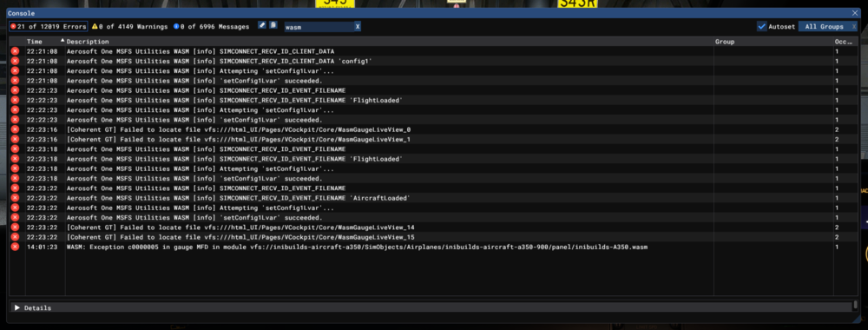Toggle the Errors filter showing 21 of 12019

click(48, 27)
